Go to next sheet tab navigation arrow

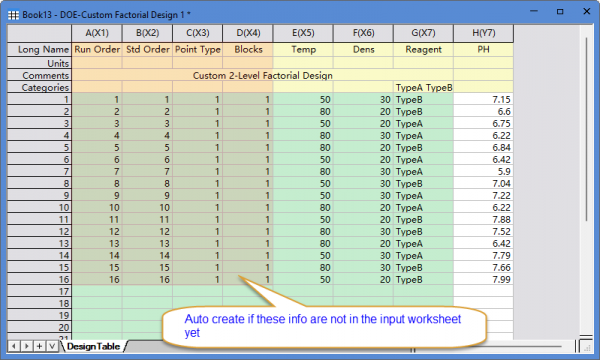tap(26, 346)
